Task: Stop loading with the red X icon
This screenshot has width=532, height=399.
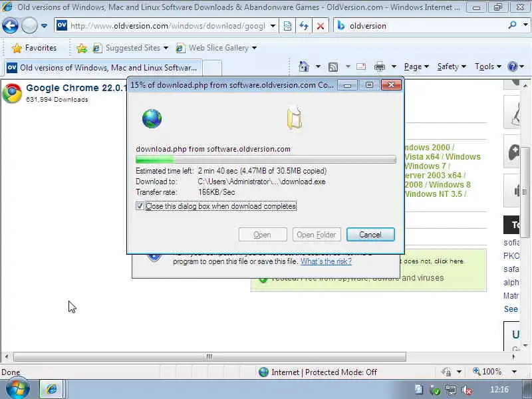Action: coord(320,26)
